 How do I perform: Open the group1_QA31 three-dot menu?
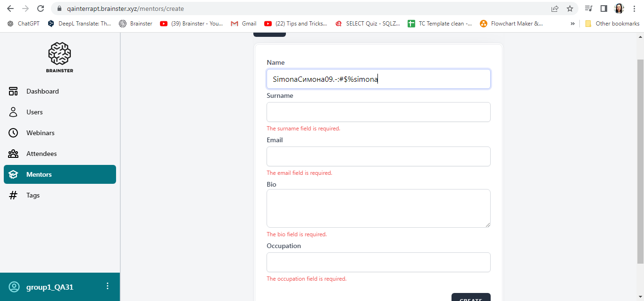[x=108, y=286]
